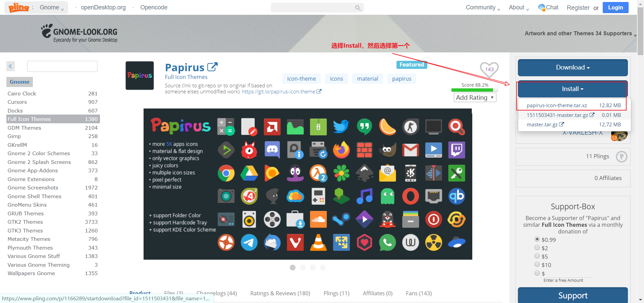Click the Papirus preview screenshot image
The width and height of the screenshot is (644, 303).
308,184
